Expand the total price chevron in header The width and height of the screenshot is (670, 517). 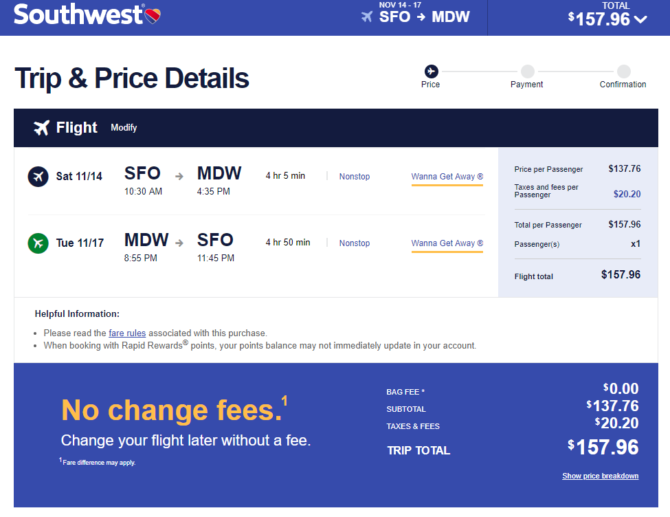pyautogui.click(x=641, y=19)
